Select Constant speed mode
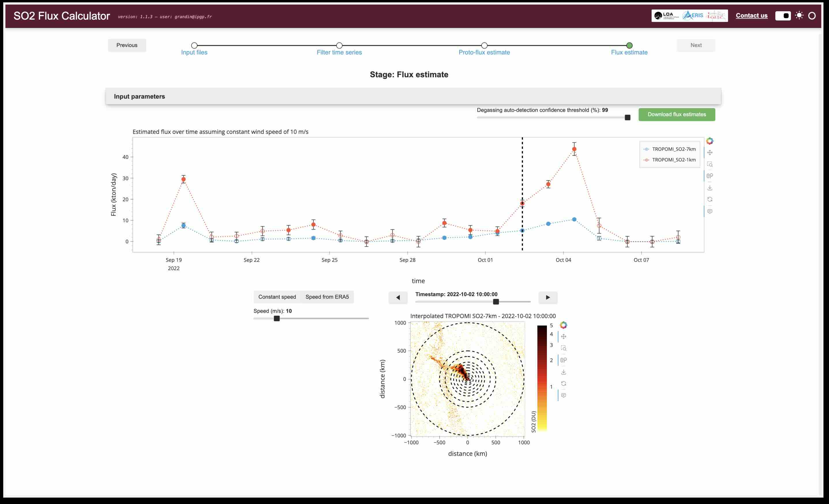 [x=277, y=297]
